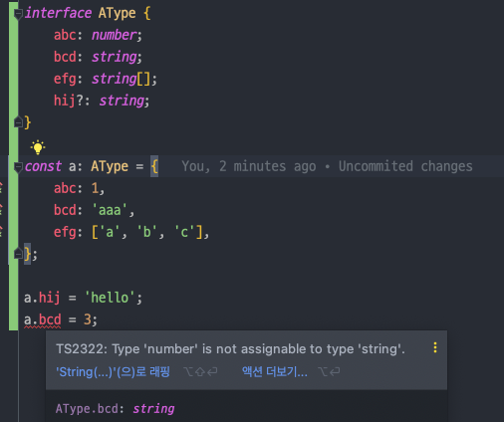Click the 'abc: number;' declaration
The image size is (504, 422).
pyautogui.click(x=98, y=35)
